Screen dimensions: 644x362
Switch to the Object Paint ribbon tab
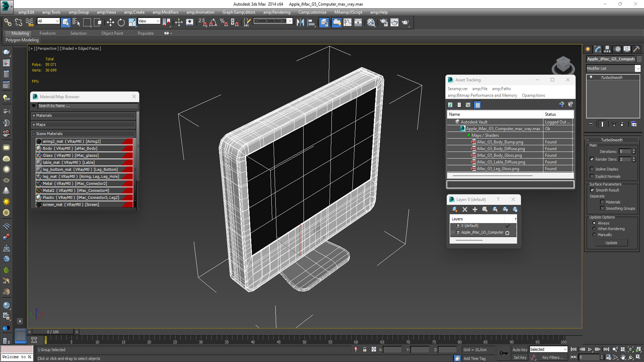click(112, 33)
